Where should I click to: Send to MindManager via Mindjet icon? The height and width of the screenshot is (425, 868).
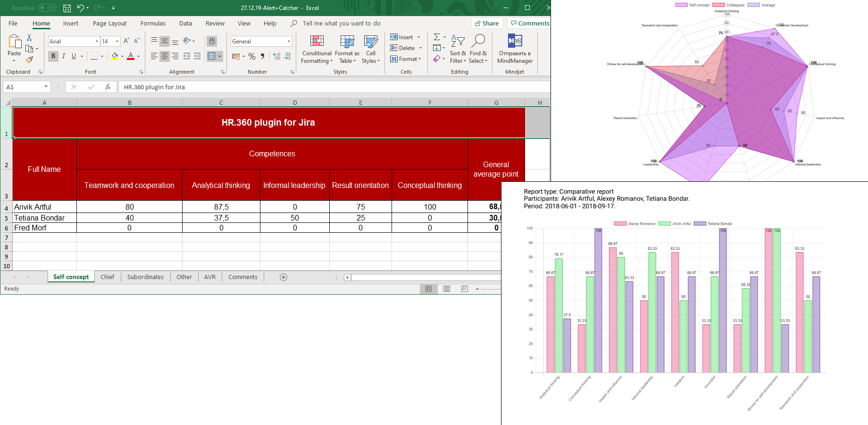515,49
